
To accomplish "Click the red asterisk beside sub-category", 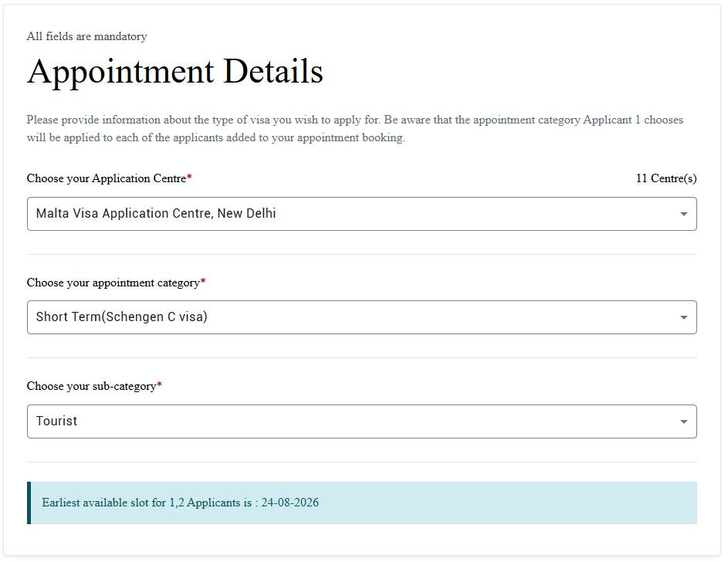I will [x=159, y=384].
